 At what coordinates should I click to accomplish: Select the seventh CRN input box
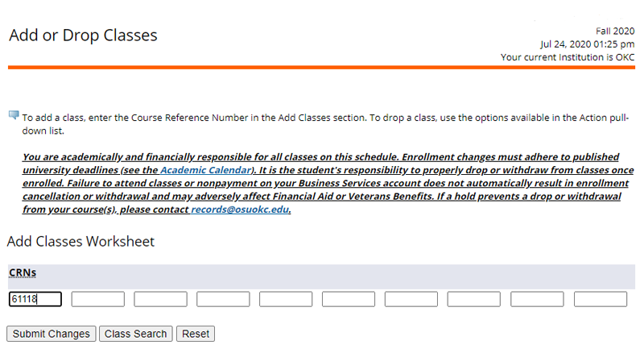coord(411,299)
